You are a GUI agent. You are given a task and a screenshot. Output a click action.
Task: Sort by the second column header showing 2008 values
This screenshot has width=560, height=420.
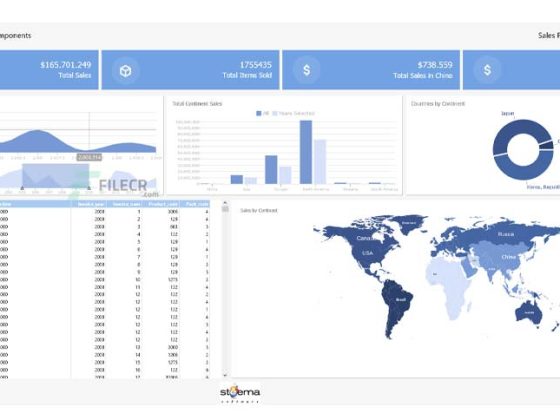coord(90,204)
